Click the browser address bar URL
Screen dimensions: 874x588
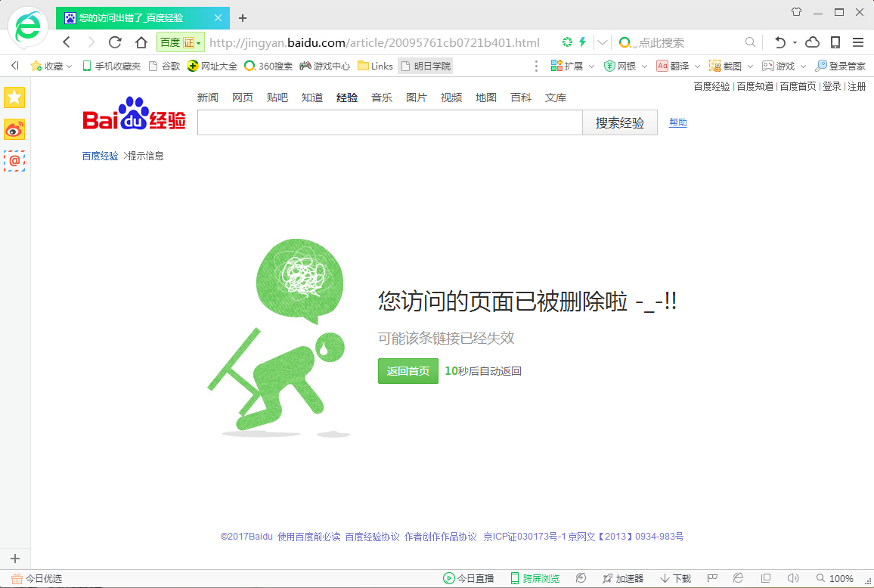tap(374, 42)
